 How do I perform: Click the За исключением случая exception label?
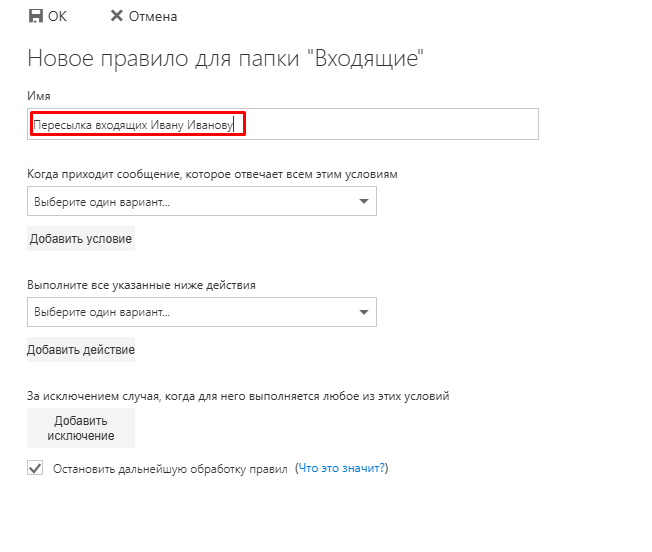tap(238, 396)
